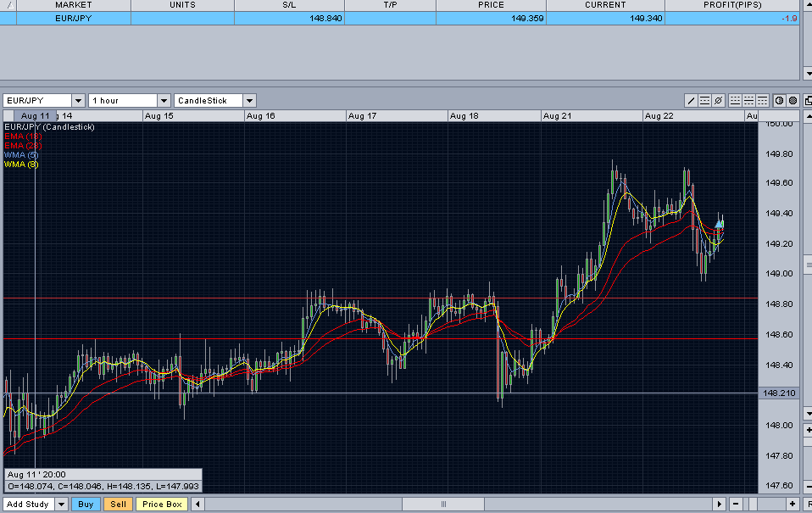812x513 pixels.
Task: Toggle the fully shaded circle chart mode
Action: coord(793,101)
